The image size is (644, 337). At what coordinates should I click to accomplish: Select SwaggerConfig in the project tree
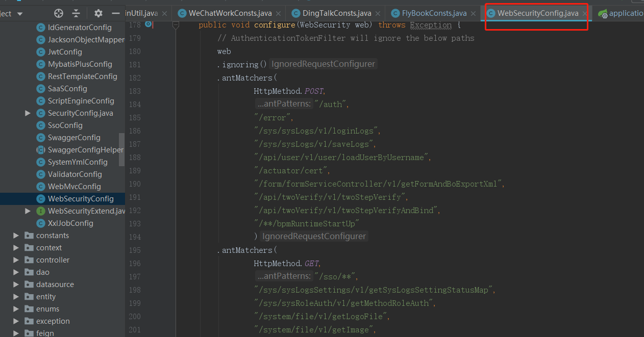click(74, 138)
